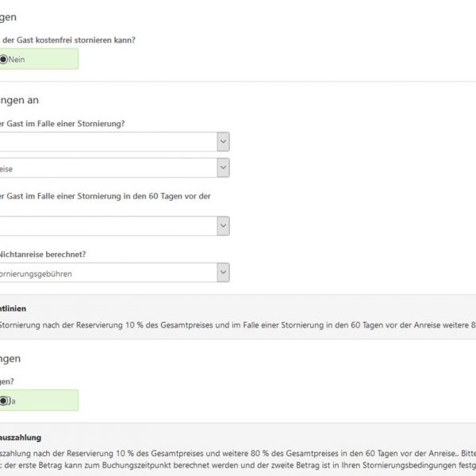Viewport: 476px width, 476px height.
Task: Expand the arrow of the "eise" dropdown
Action: [223, 167]
